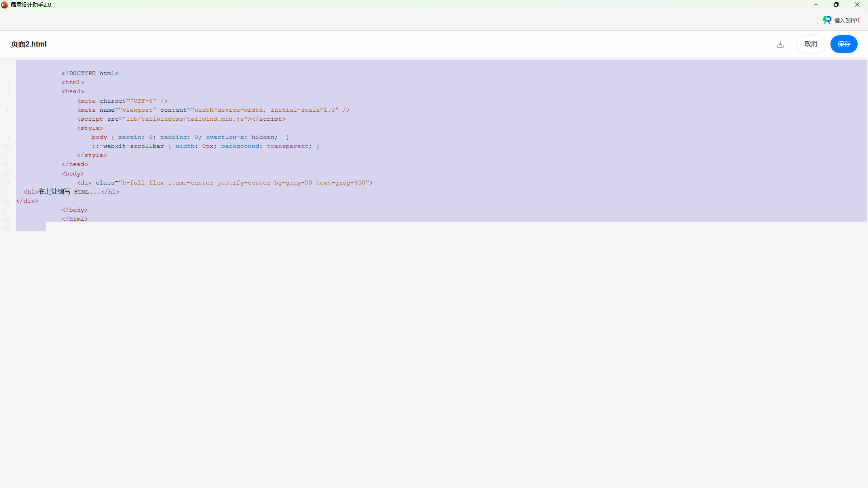Click the 插入到PPT button

841,20
